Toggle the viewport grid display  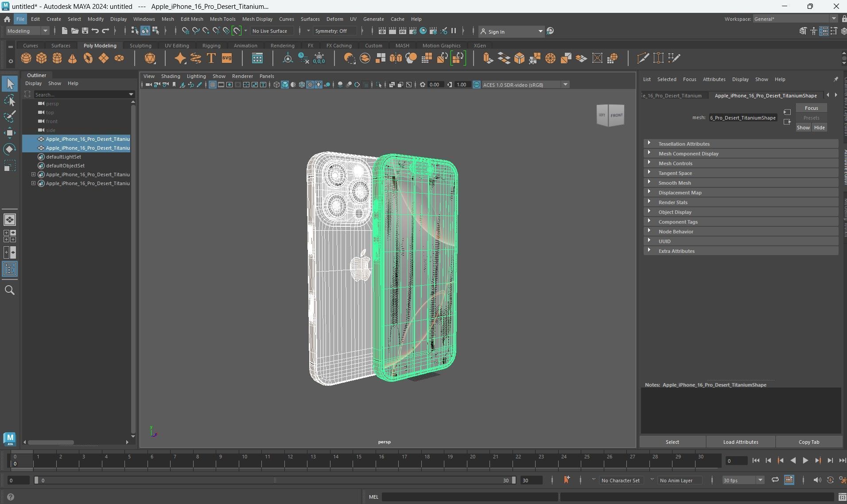tap(213, 85)
